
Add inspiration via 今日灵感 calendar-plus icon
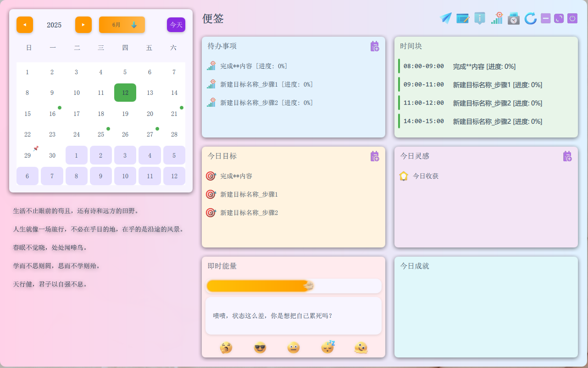tap(568, 155)
